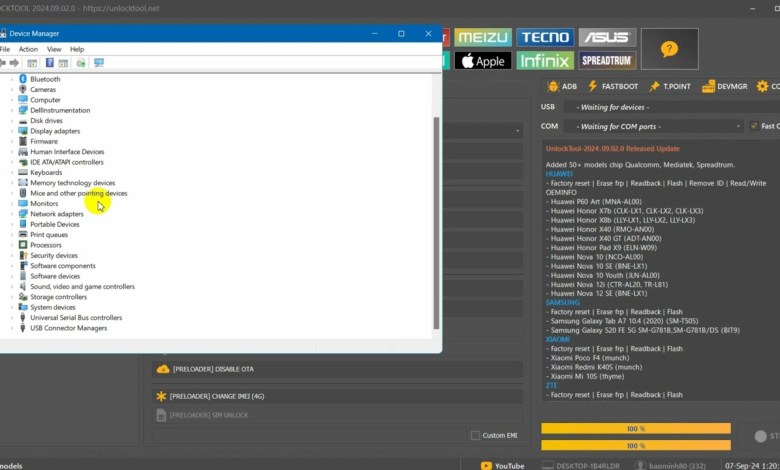Enable the Custom EMI checkbox
The width and height of the screenshot is (780, 470).
(475, 435)
